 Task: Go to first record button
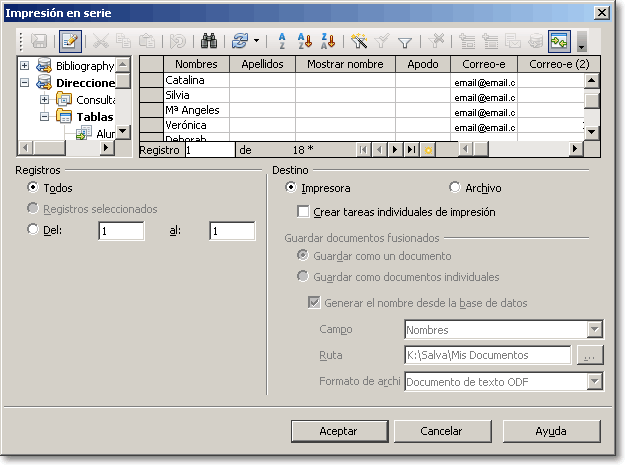(363, 150)
